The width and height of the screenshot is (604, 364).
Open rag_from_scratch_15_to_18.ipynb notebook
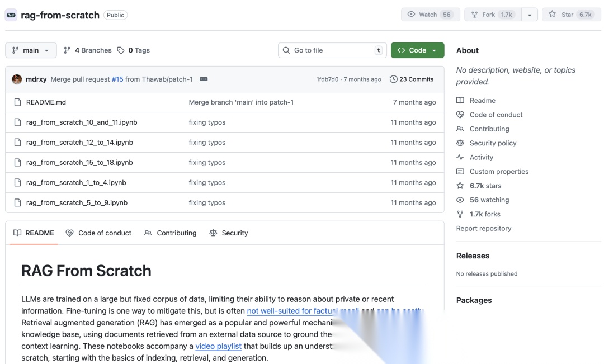coord(79,162)
